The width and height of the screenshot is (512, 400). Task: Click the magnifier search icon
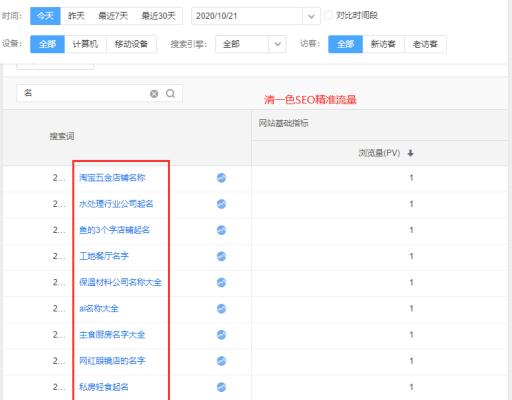coord(170,93)
